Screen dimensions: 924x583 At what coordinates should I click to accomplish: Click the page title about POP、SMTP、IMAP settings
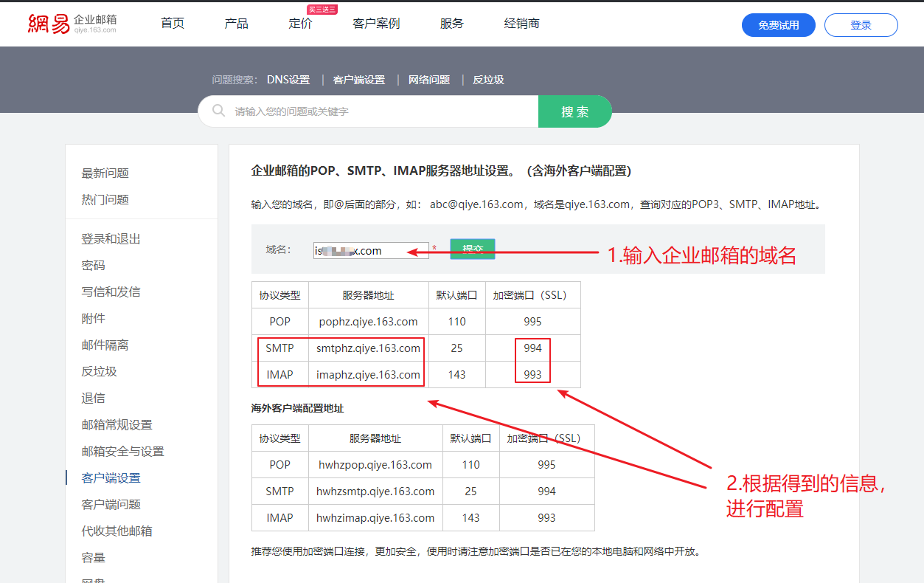[441, 171]
